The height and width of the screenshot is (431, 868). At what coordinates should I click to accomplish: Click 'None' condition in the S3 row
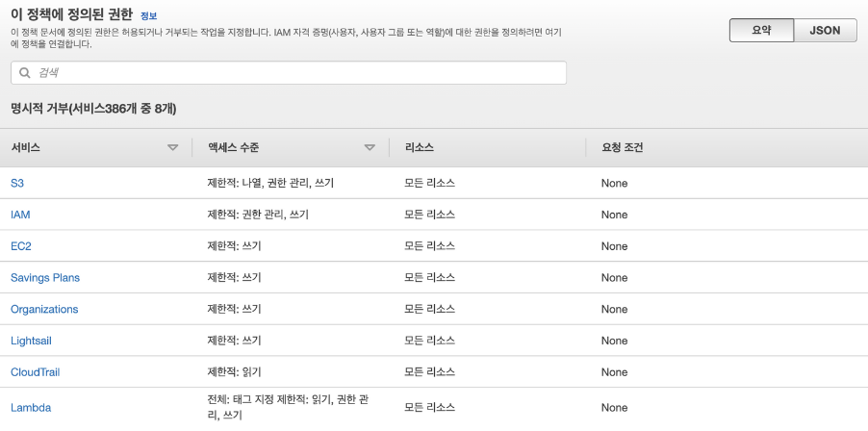615,183
